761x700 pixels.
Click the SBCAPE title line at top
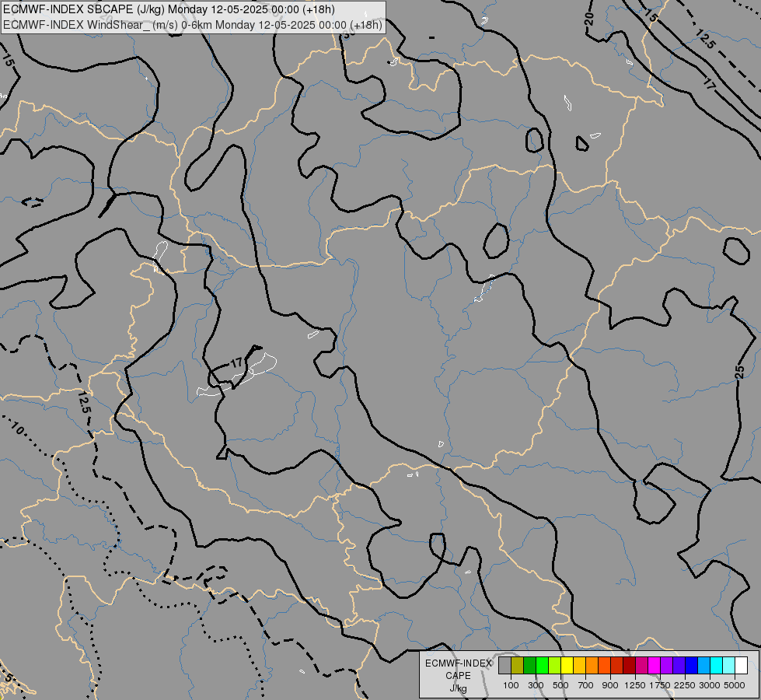pyautogui.click(x=169, y=9)
